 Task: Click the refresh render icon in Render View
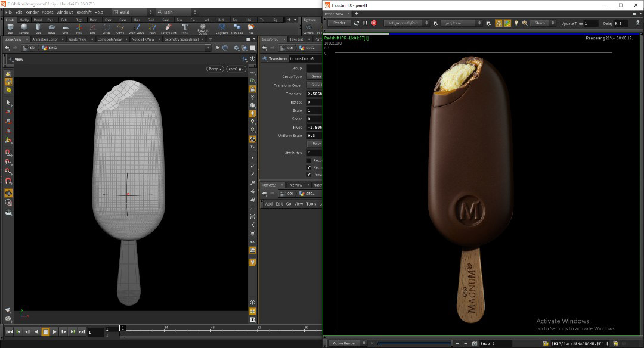click(356, 23)
